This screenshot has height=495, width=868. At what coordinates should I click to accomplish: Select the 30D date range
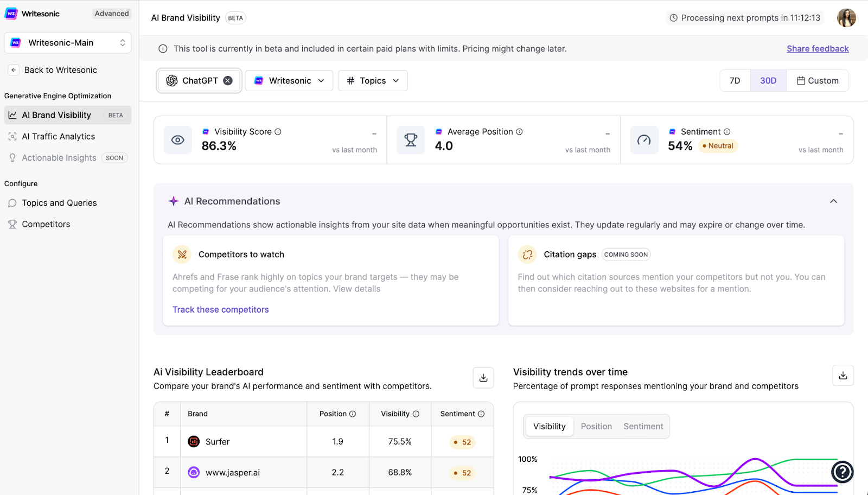coord(768,81)
